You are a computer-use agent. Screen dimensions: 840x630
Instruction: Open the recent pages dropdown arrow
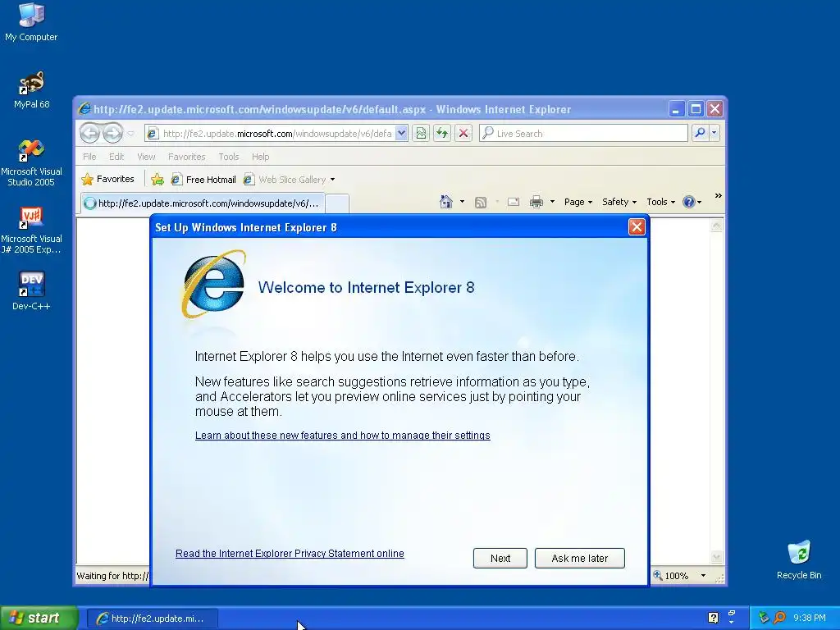(130, 134)
